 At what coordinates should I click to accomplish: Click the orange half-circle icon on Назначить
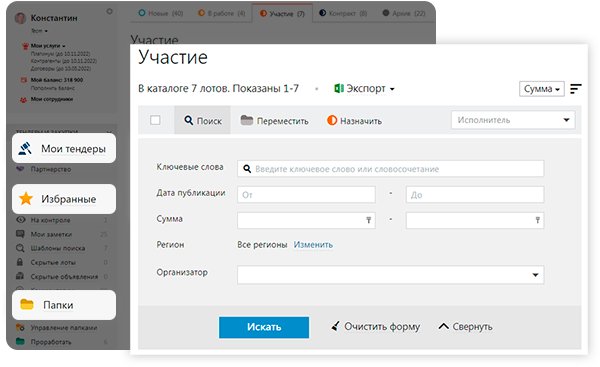tap(332, 120)
